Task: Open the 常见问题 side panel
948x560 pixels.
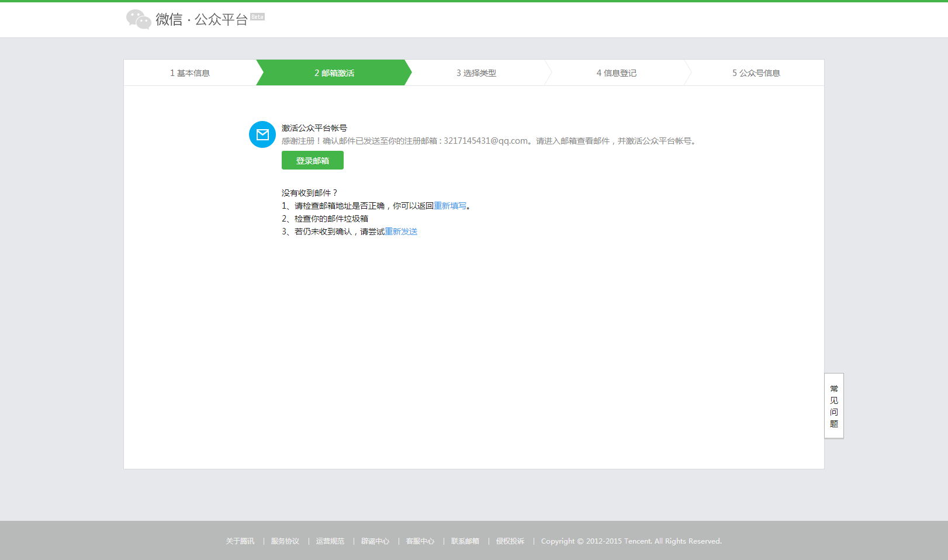Action: [x=834, y=406]
